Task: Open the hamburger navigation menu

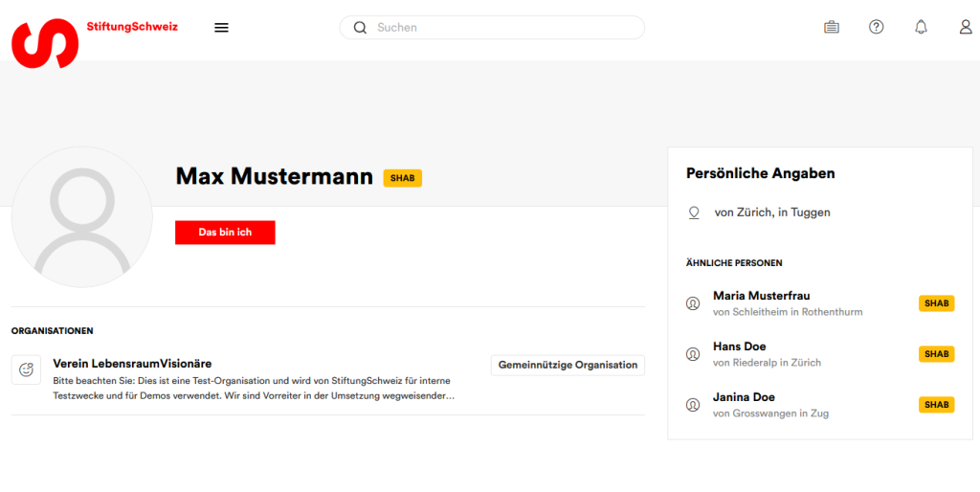Action: (x=221, y=28)
